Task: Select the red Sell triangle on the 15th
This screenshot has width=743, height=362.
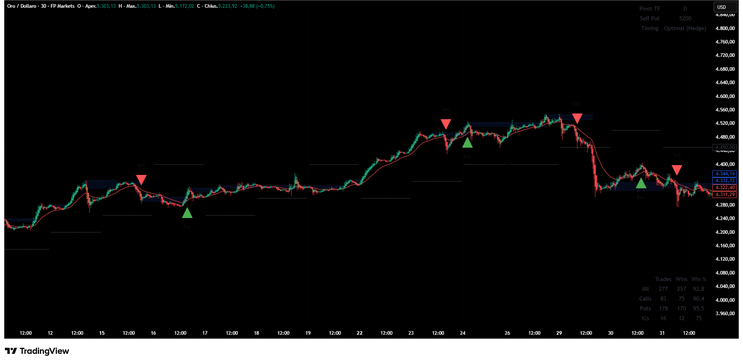Action: [141, 180]
